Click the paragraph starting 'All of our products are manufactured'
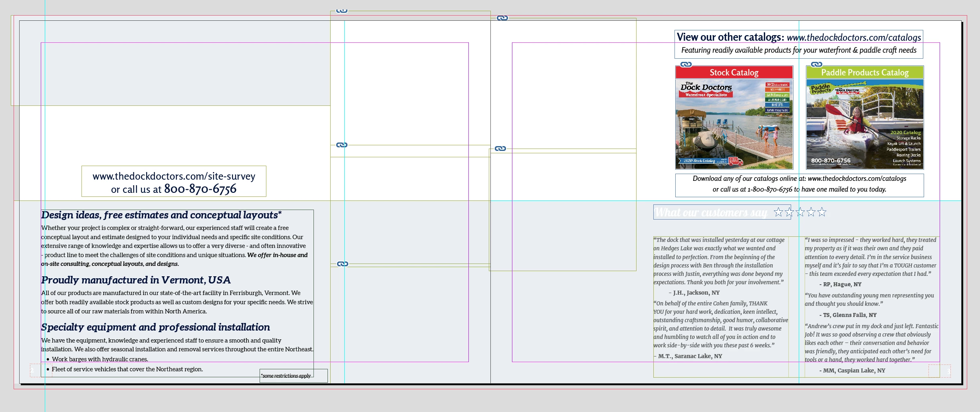 tap(177, 302)
